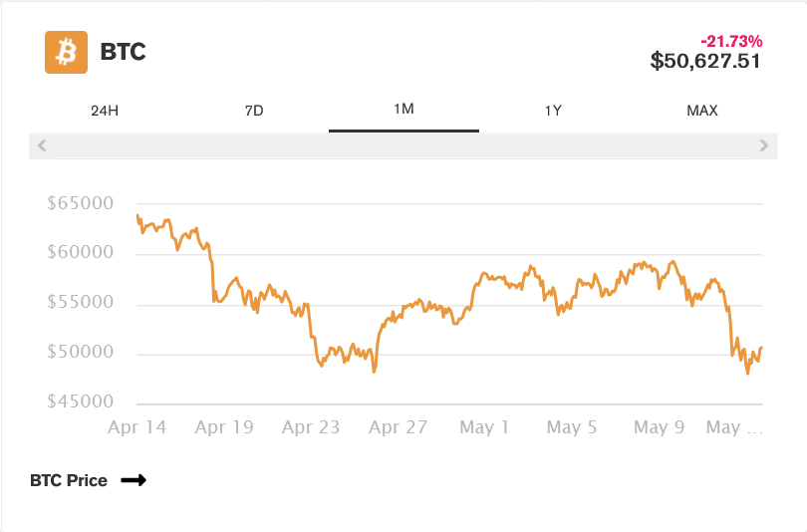Select the 24H time range tab
The width and height of the screenshot is (807, 532).
(x=105, y=111)
